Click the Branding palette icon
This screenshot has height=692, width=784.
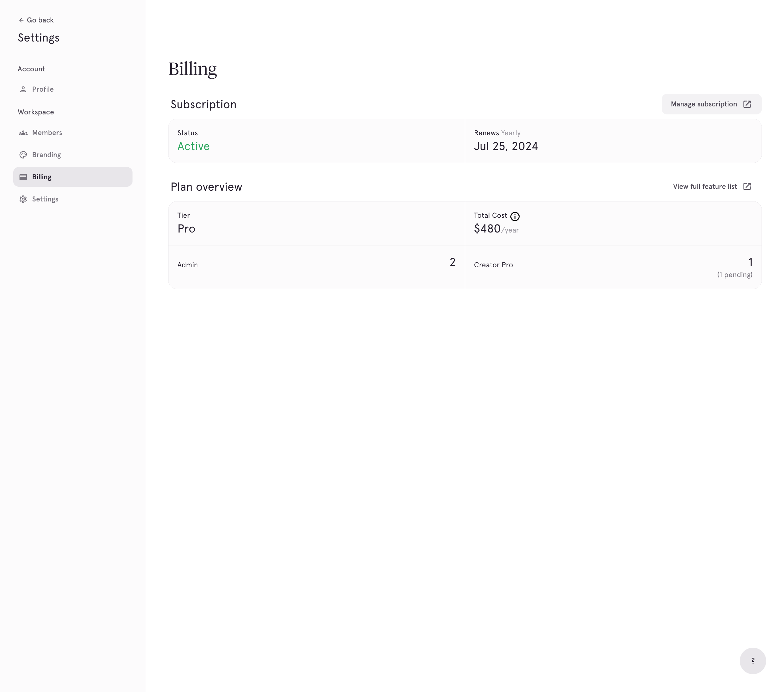[x=23, y=155]
